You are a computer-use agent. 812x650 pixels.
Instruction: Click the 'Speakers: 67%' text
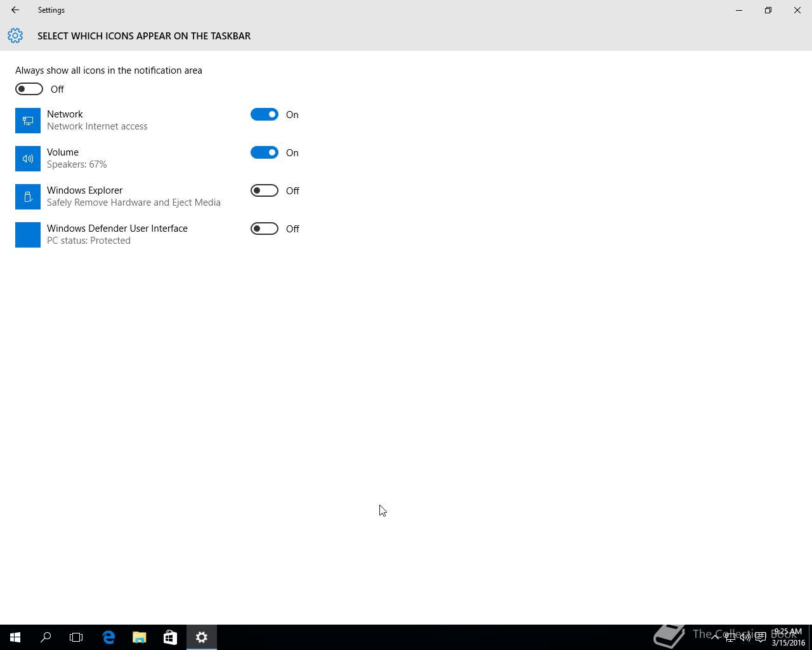(77, 164)
